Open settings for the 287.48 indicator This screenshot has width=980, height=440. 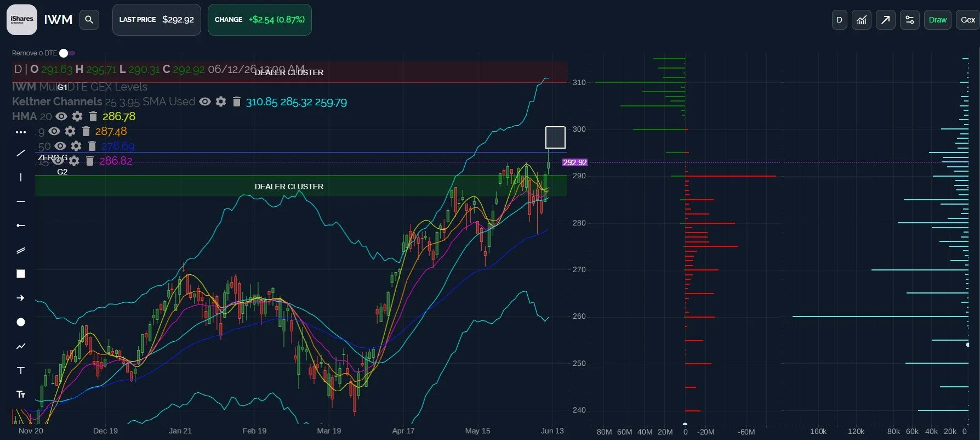click(x=70, y=131)
